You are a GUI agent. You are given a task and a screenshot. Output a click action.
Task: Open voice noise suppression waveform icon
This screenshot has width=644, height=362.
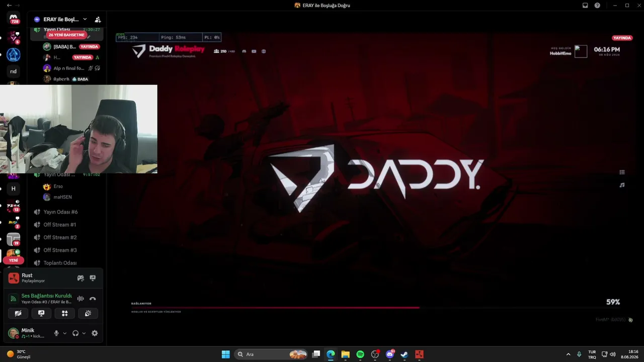click(80, 299)
